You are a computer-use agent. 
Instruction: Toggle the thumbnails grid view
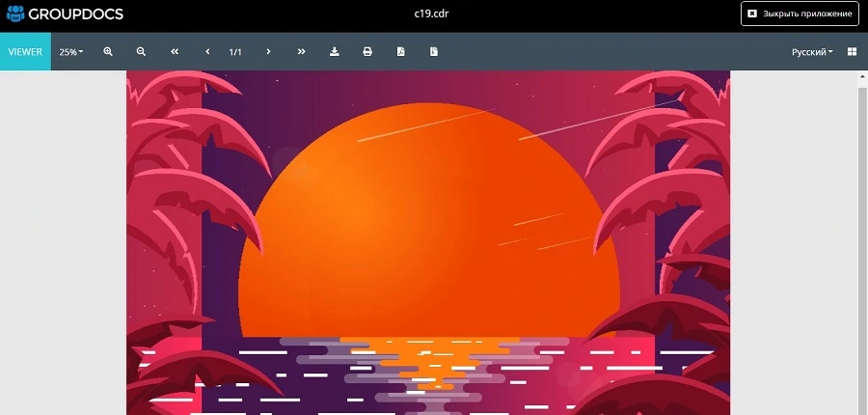[852, 51]
